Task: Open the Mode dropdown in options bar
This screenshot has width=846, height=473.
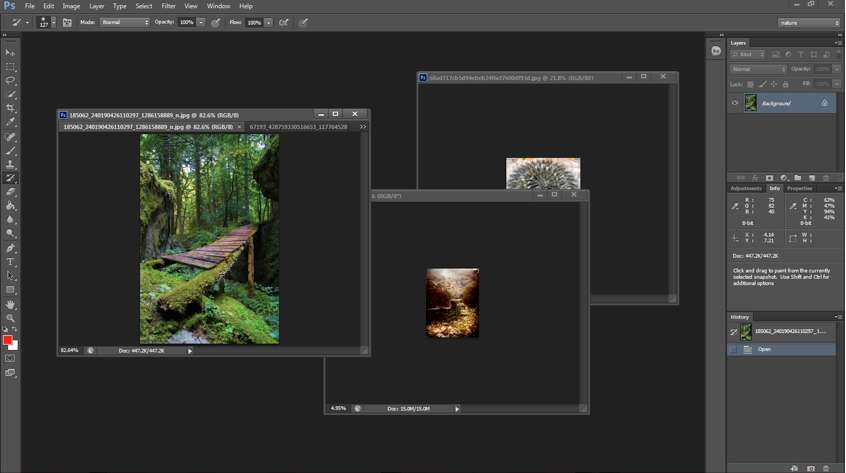Action: [x=125, y=23]
